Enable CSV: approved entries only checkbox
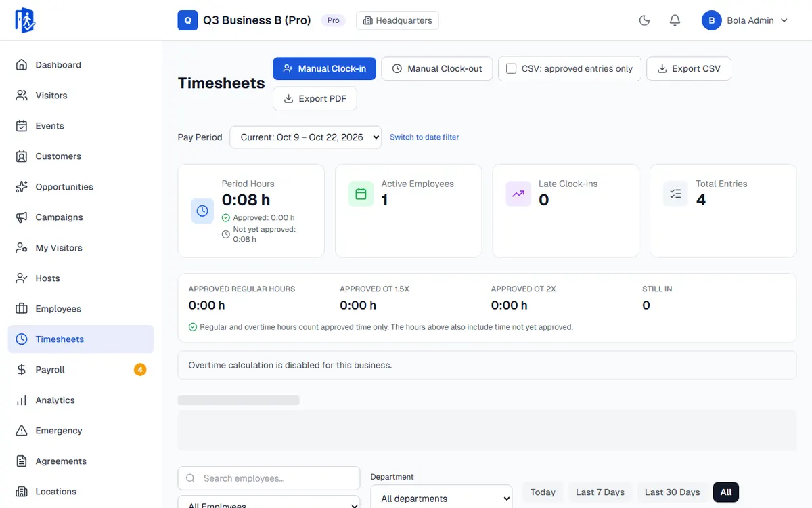Viewport: 812px width, 508px height. click(x=512, y=68)
